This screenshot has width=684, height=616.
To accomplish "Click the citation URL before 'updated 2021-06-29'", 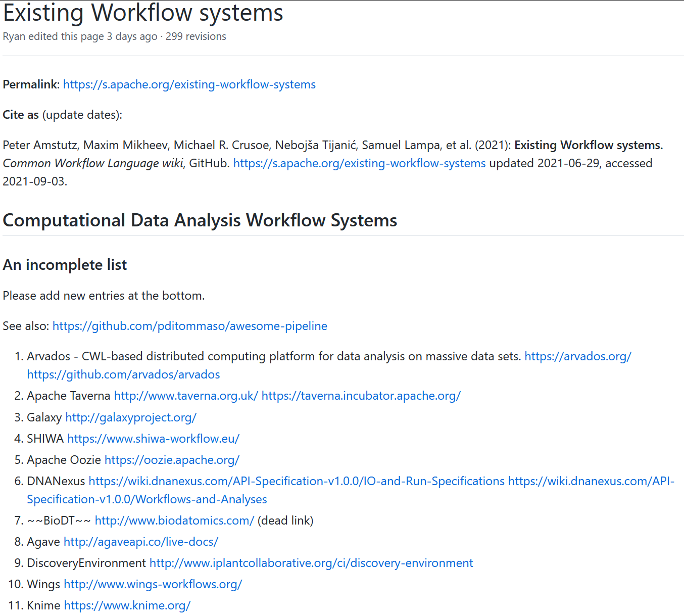I will pyautogui.click(x=359, y=163).
